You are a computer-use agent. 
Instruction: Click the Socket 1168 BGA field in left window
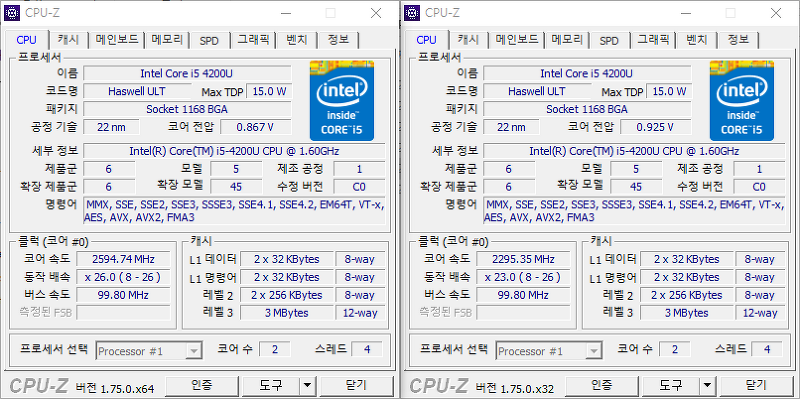pos(188,109)
